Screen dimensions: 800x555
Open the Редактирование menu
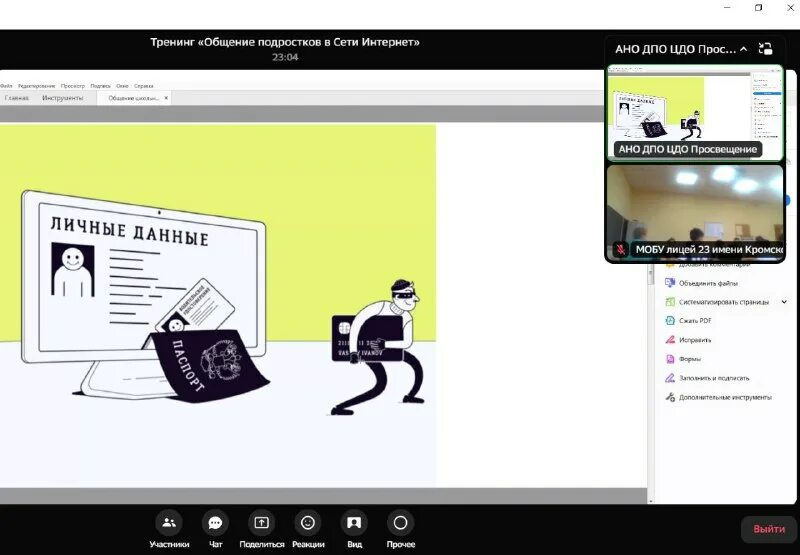click(x=37, y=86)
